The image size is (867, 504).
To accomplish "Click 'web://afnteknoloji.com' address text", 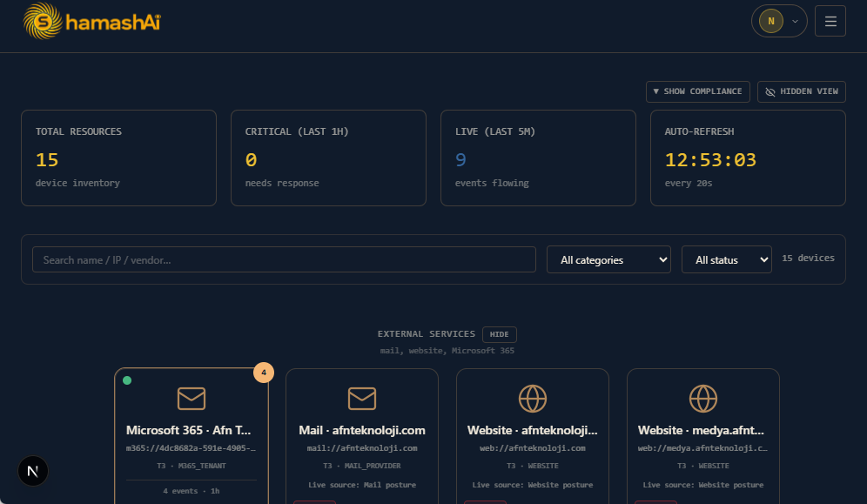I will (x=533, y=448).
